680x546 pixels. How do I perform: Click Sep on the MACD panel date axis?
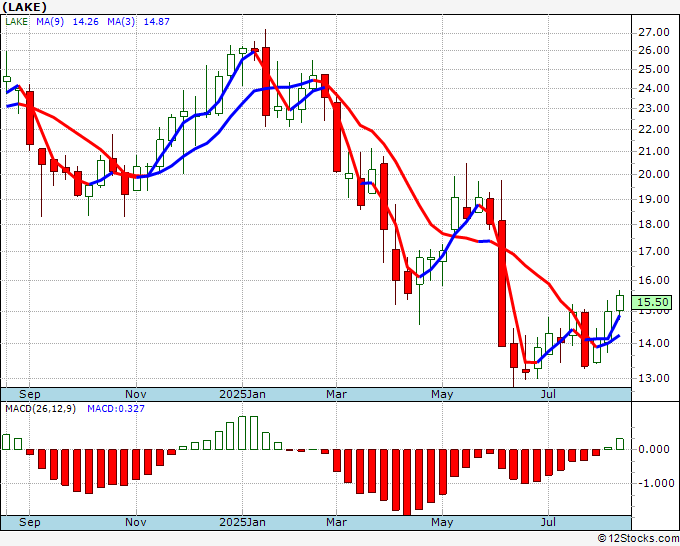[29, 522]
